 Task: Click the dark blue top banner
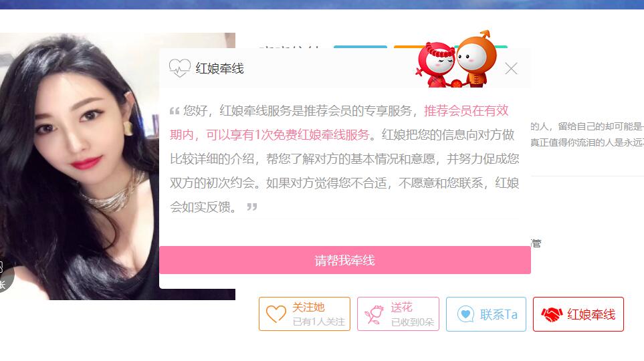coord(322,5)
